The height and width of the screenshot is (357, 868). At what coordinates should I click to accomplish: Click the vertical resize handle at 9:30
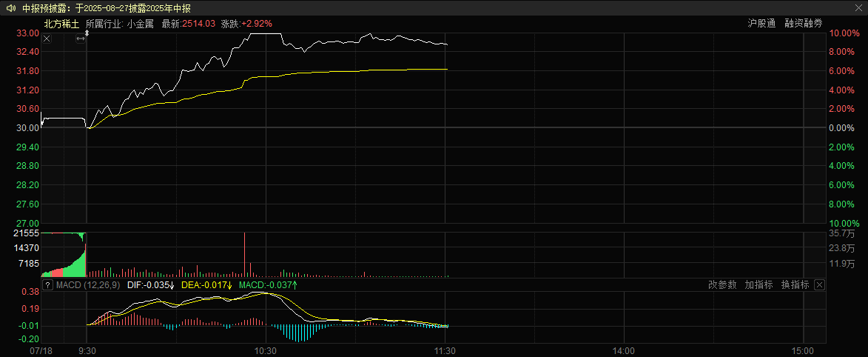(87, 34)
